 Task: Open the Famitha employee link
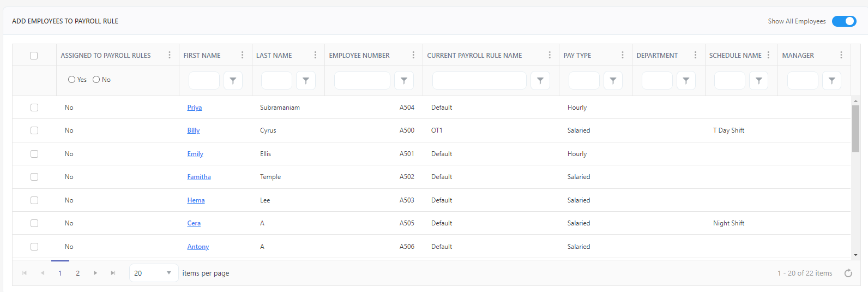199,177
